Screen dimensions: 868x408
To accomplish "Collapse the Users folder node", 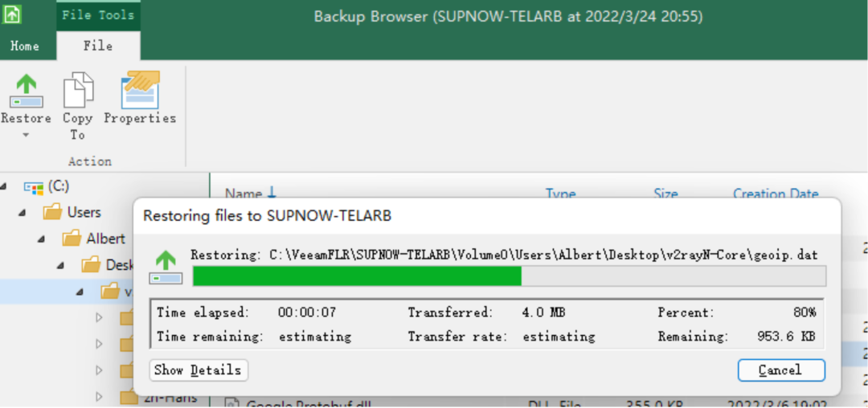I will (x=23, y=213).
